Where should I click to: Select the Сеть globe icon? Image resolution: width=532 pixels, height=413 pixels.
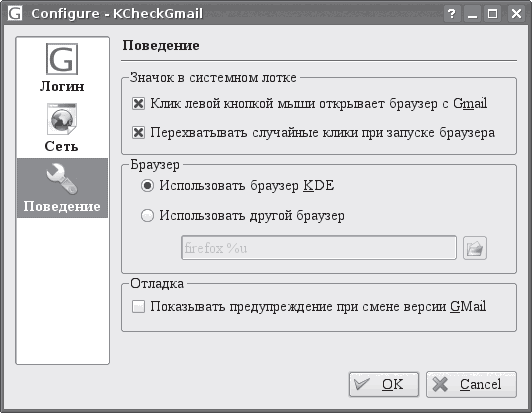click(62, 119)
